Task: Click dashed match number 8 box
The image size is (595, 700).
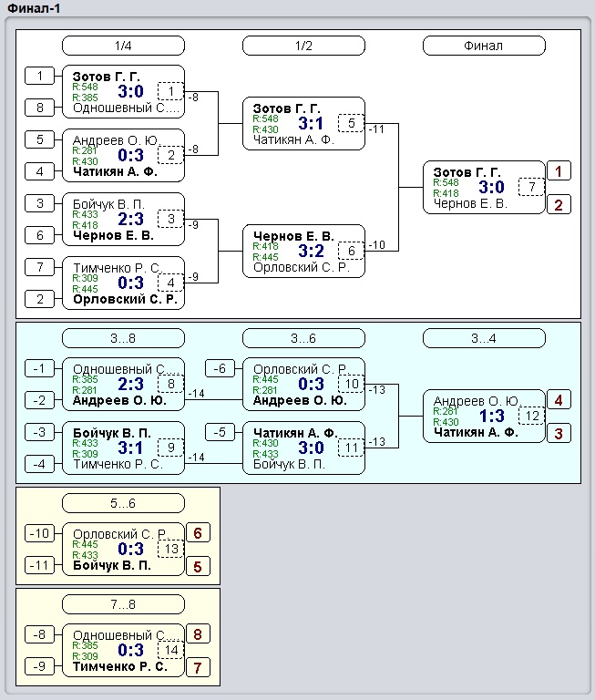Action: point(171,384)
